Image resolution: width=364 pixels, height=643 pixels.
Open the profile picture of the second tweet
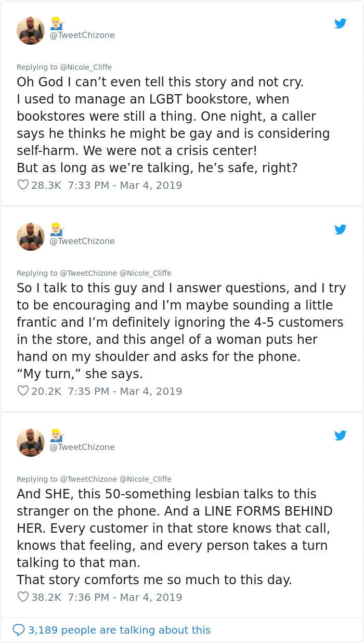point(30,236)
